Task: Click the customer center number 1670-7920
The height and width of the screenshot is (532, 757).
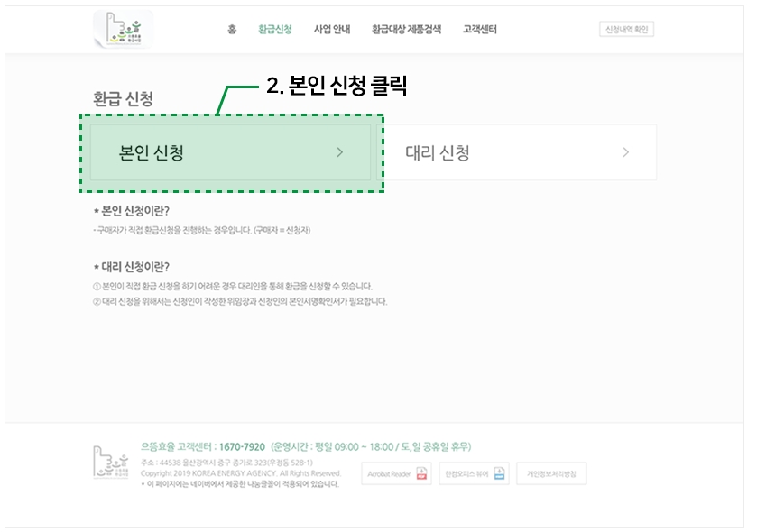Action: pos(242,447)
